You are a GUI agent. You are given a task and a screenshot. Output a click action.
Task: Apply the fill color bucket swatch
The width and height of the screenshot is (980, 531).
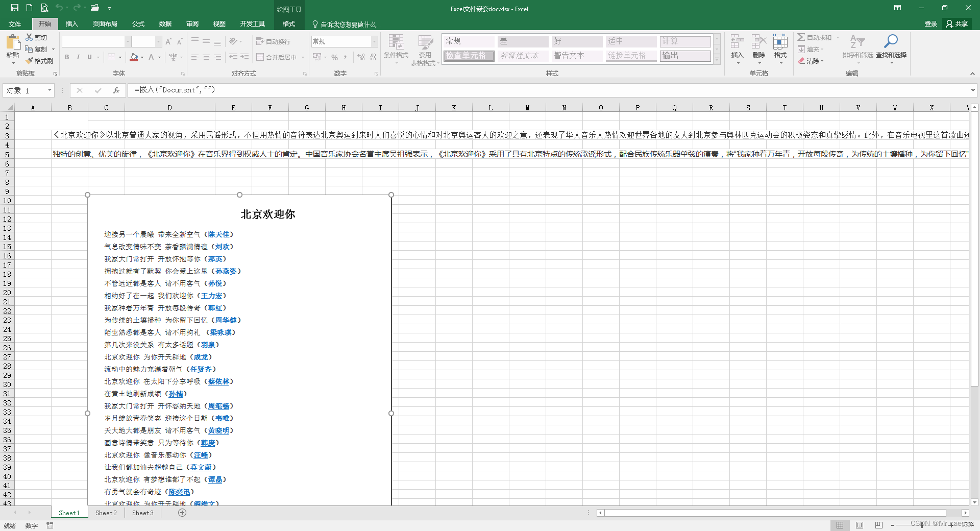[134, 57]
